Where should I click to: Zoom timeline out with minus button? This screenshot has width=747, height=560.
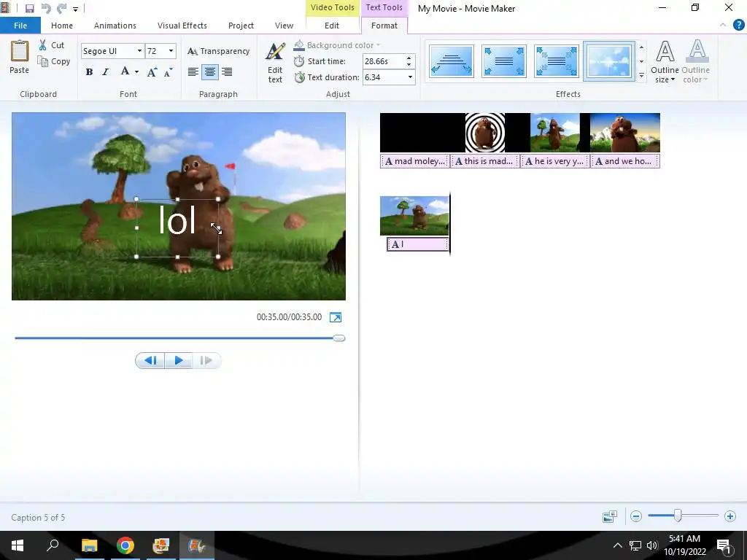[636, 516]
